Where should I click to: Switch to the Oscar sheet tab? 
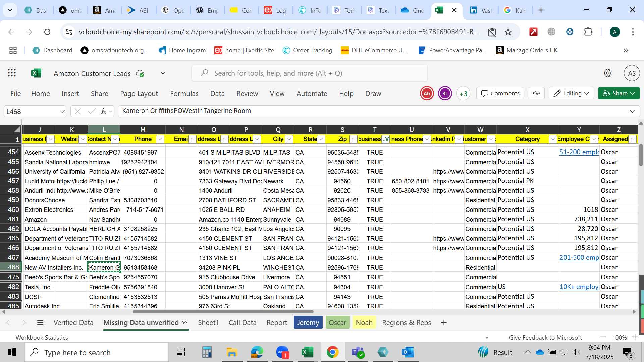tap(337, 323)
